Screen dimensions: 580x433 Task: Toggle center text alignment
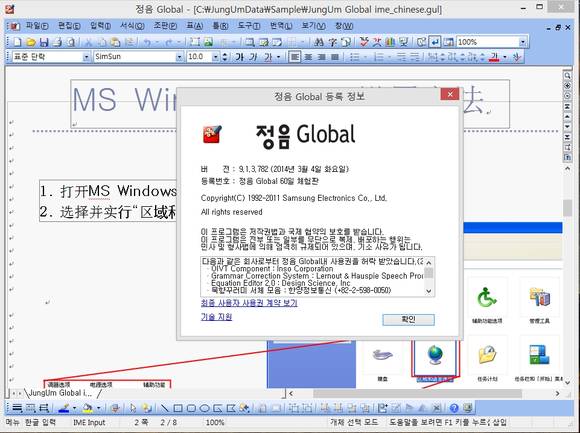pyautogui.click(x=308, y=57)
